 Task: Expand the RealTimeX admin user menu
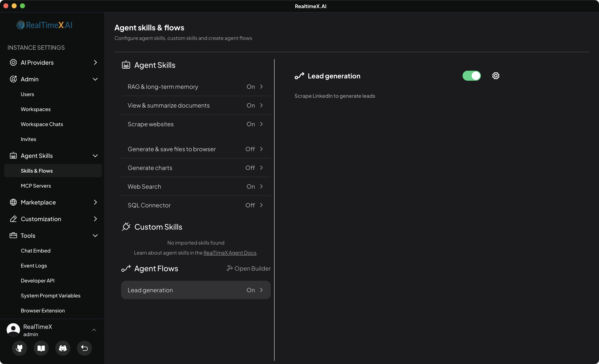94,330
